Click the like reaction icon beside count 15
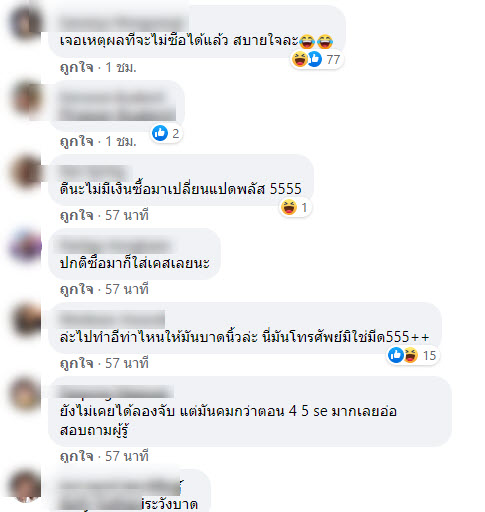The width and height of the screenshot is (485, 512). coord(396,355)
